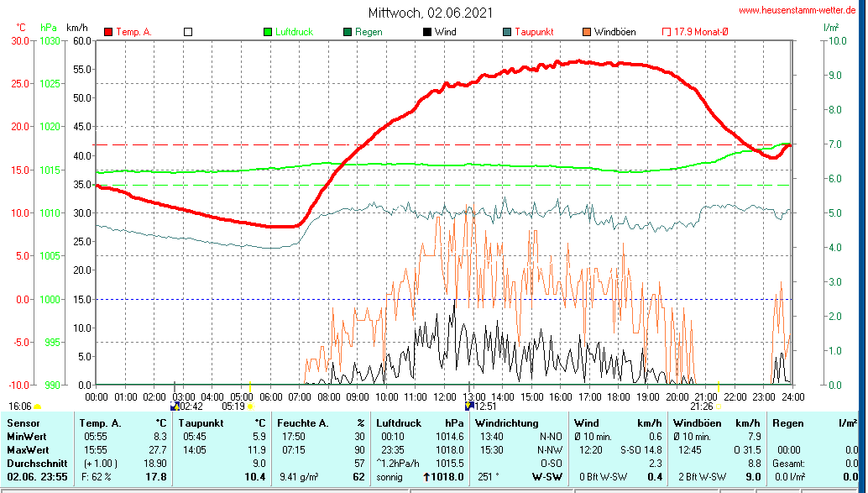This screenshot has width=868, height=493.
Task: Click the F: 62 % humidity text
Action: pos(97,476)
